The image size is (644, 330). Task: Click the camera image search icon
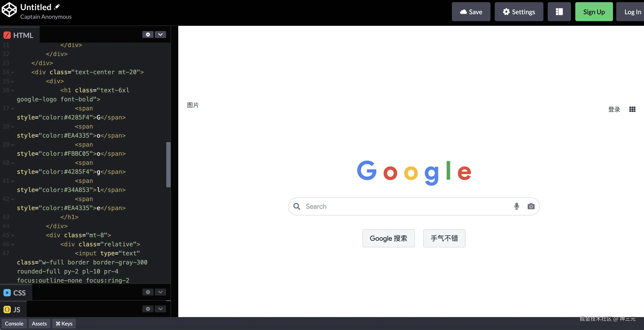pyautogui.click(x=531, y=206)
